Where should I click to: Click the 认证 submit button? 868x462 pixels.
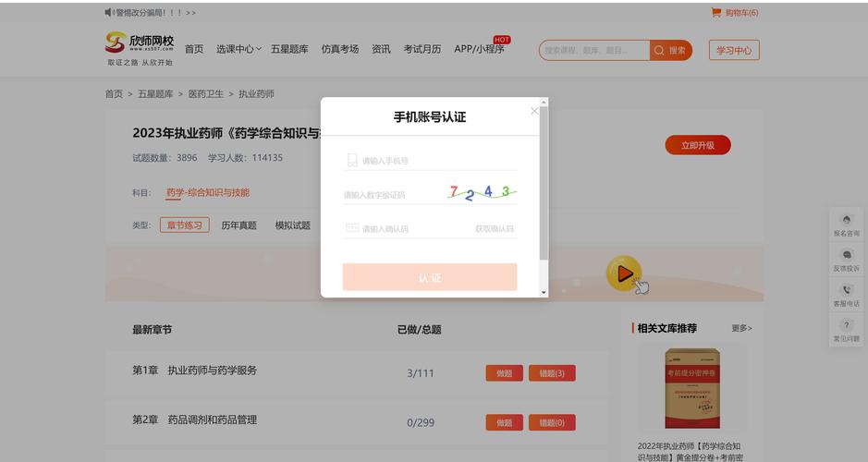click(x=430, y=277)
